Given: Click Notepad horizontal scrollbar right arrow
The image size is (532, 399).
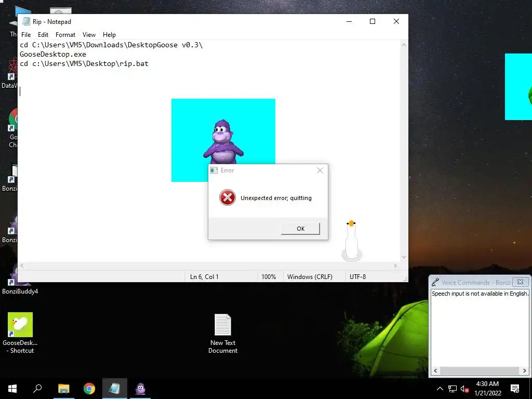Looking at the screenshot, I should pyautogui.click(x=395, y=265).
